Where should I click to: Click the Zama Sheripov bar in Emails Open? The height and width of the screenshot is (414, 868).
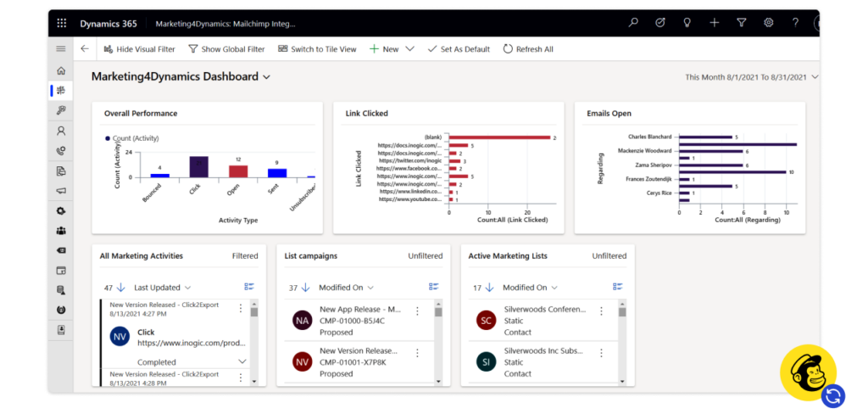pyautogui.click(x=711, y=165)
